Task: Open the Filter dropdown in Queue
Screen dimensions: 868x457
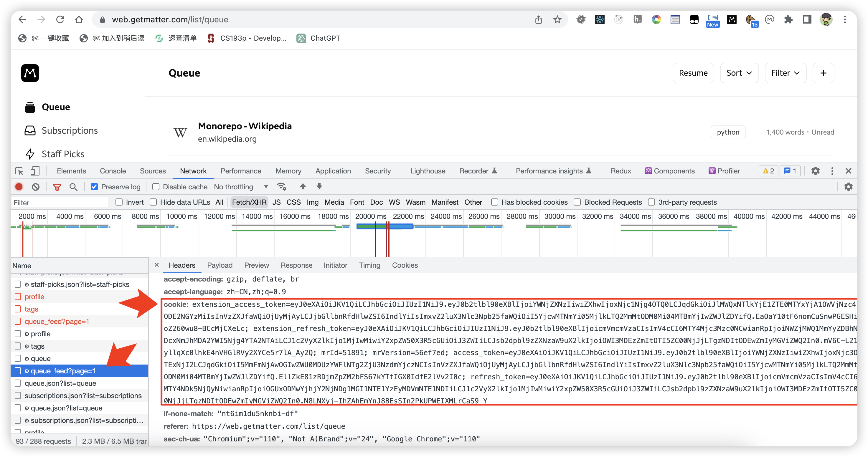Action: click(x=785, y=73)
